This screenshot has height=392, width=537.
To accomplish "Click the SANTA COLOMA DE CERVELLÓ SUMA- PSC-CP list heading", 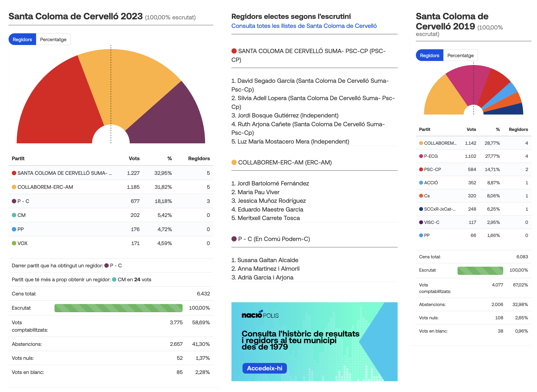I will coord(309,55).
